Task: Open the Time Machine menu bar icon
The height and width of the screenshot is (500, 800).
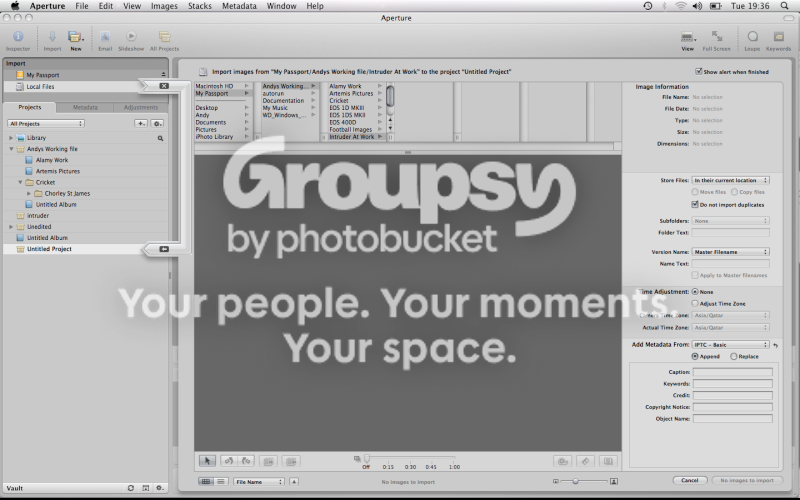Action: tap(647, 6)
